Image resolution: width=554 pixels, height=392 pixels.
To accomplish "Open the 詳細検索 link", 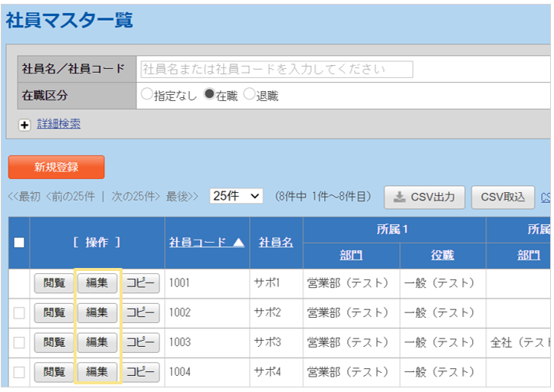I will [x=58, y=124].
